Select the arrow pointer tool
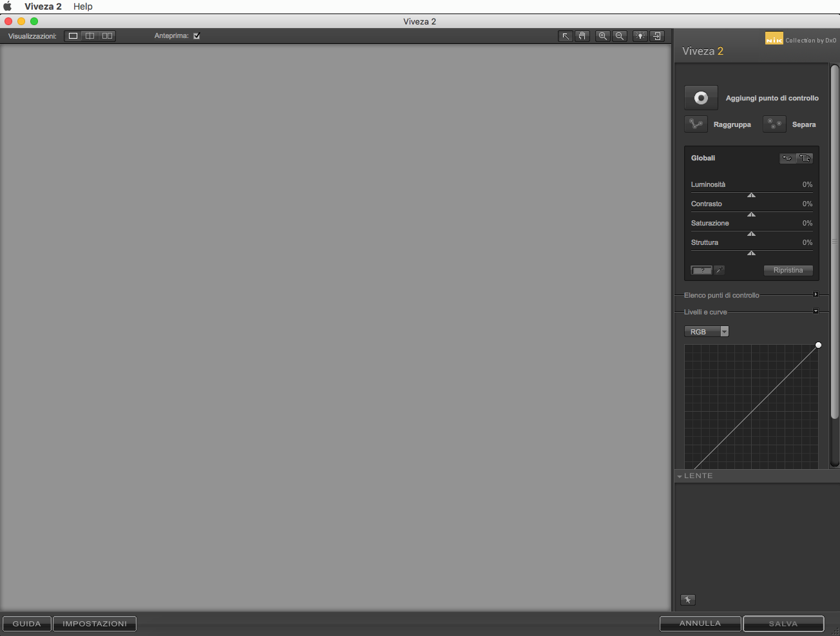This screenshot has width=840, height=636. 566,36
